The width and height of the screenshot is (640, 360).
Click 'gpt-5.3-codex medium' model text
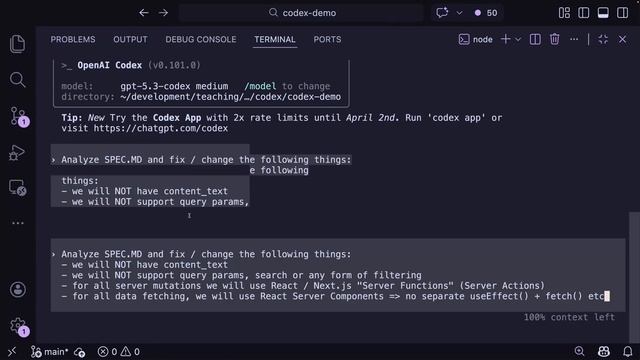point(174,86)
